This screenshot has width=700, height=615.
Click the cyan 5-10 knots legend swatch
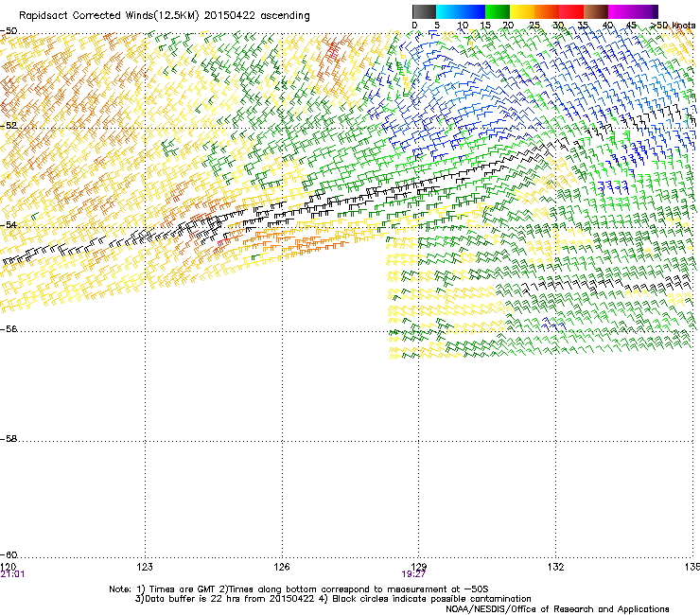448,11
